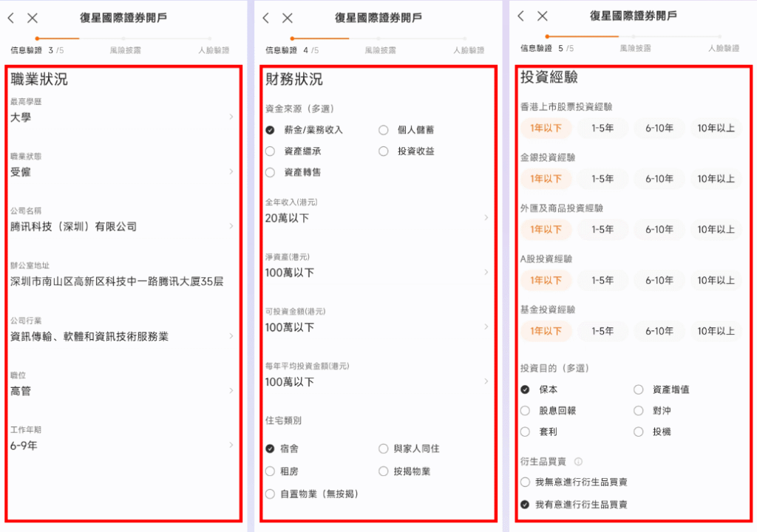Select 1-5年 for 香港上市股票投資經驗
Screen dimensions: 757x532
coord(602,128)
